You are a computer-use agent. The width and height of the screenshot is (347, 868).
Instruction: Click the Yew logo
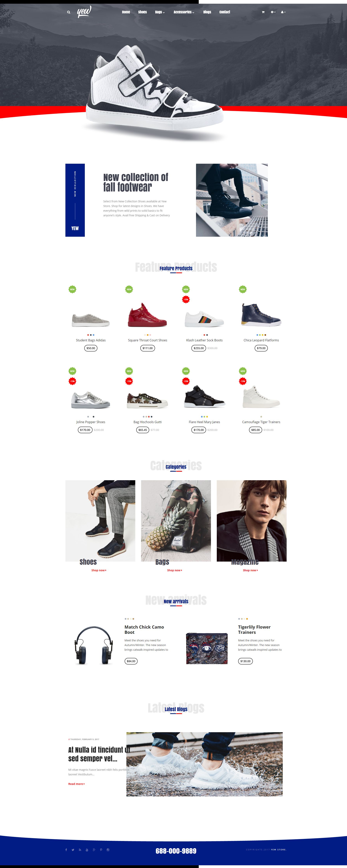84,12
